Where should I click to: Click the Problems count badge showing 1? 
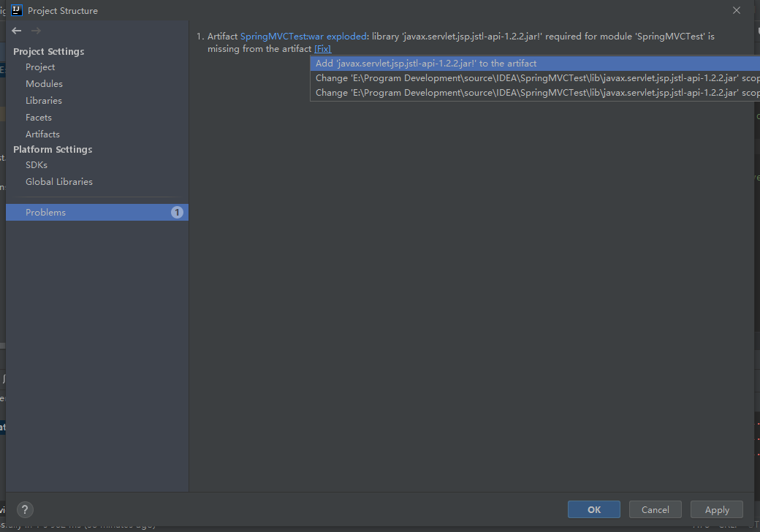point(177,212)
